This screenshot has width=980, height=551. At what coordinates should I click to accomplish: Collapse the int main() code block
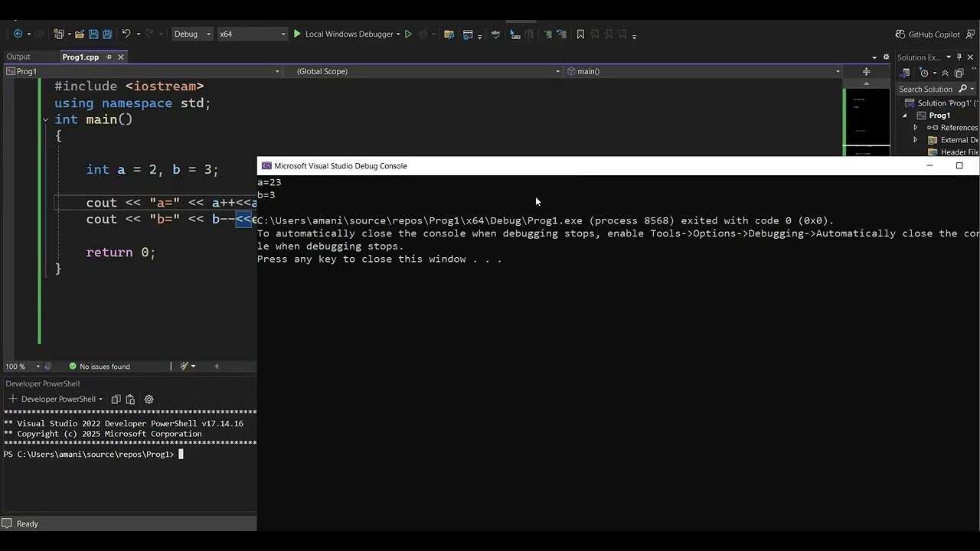45,119
